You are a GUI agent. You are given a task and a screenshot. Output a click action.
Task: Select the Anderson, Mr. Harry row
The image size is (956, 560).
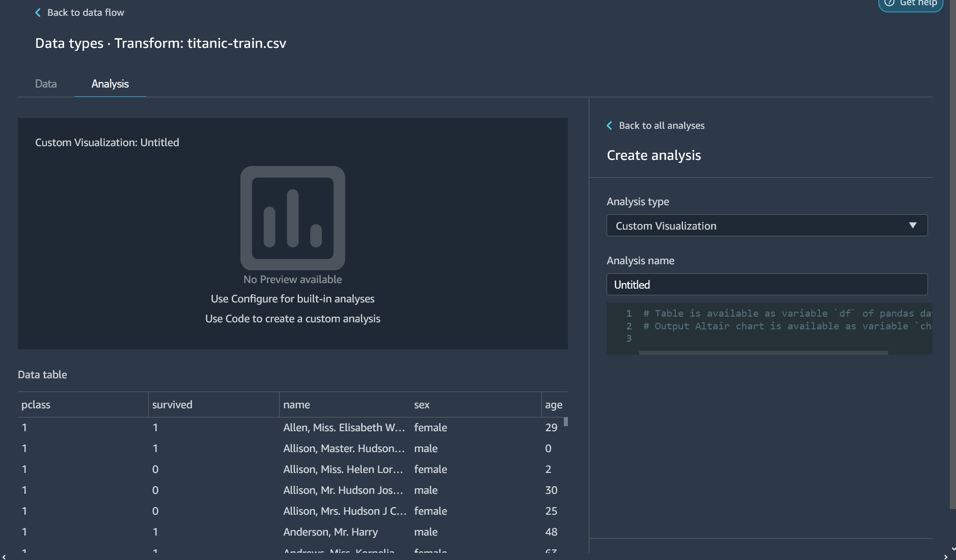click(x=331, y=532)
